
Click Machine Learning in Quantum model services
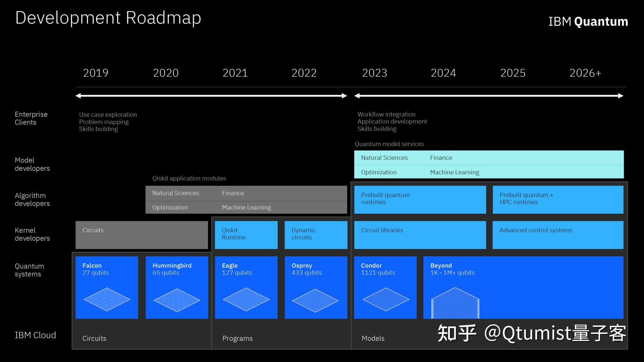pyautogui.click(x=454, y=172)
